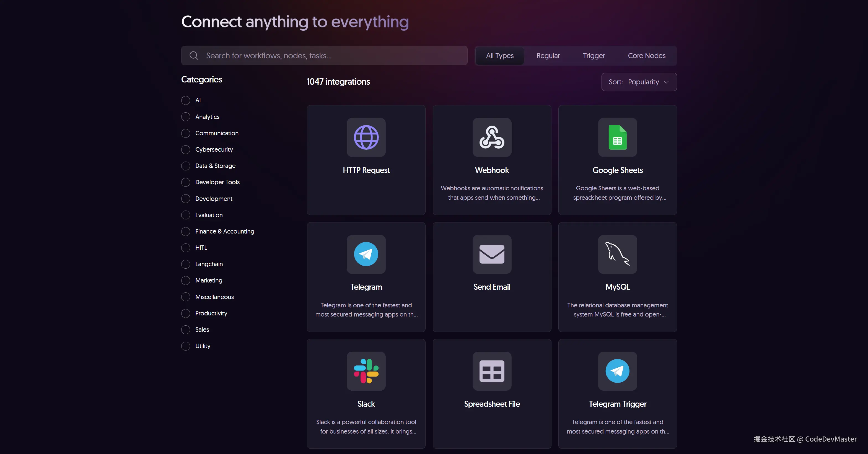Viewport: 868px width, 454px height.
Task: Open the Sort Popularity dropdown
Action: pos(639,82)
